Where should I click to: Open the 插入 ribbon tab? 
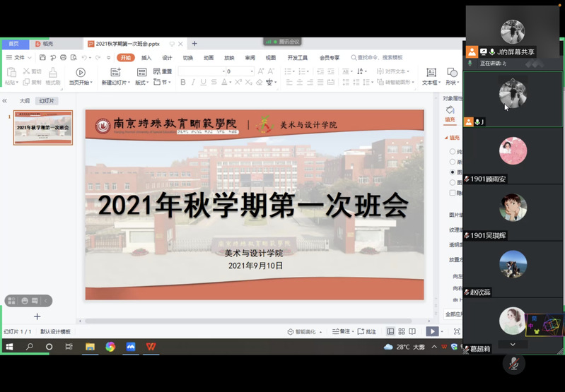coord(146,57)
